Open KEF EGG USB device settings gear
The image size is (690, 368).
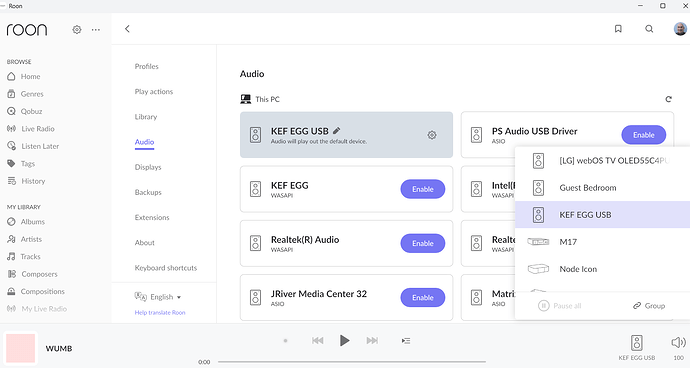432,135
